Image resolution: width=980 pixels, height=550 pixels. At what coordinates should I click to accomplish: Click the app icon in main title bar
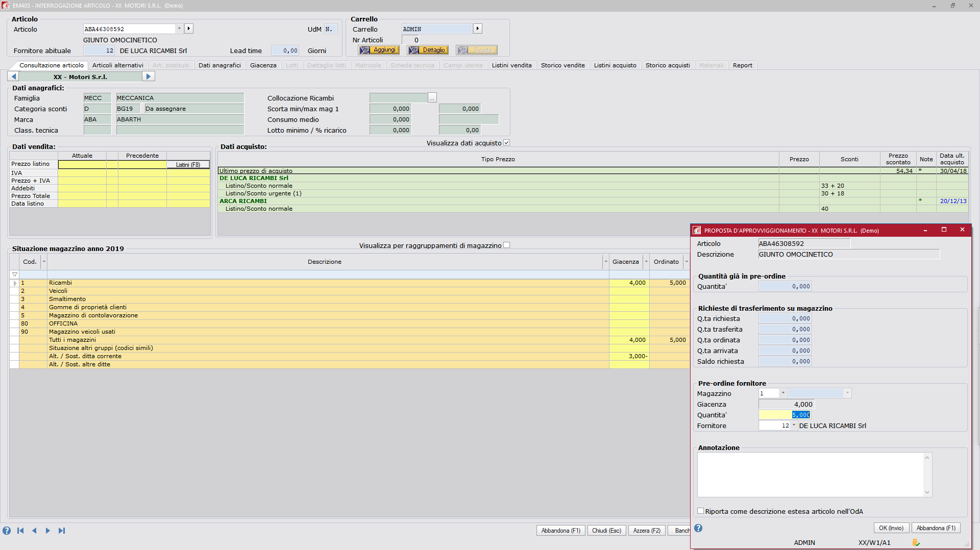coord(6,6)
